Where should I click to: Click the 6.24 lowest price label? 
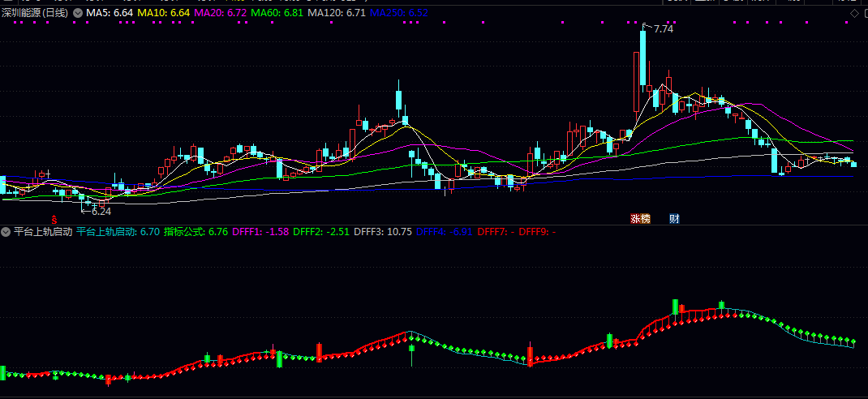(x=101, y=211)
